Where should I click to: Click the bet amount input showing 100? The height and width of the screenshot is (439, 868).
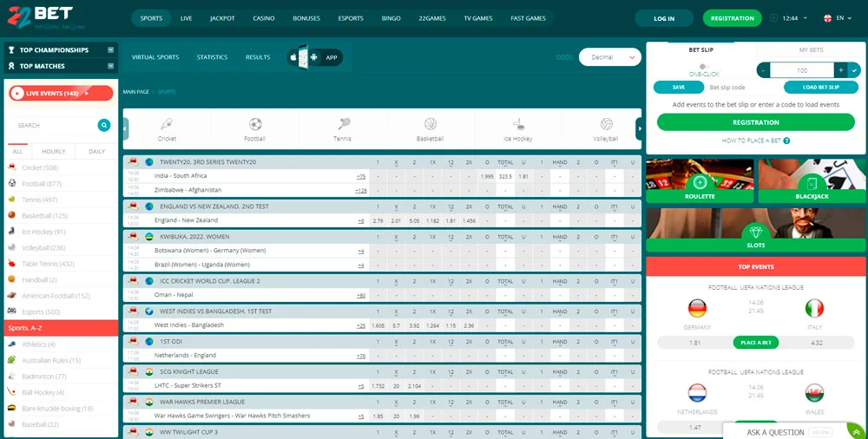tap(802, 70)
